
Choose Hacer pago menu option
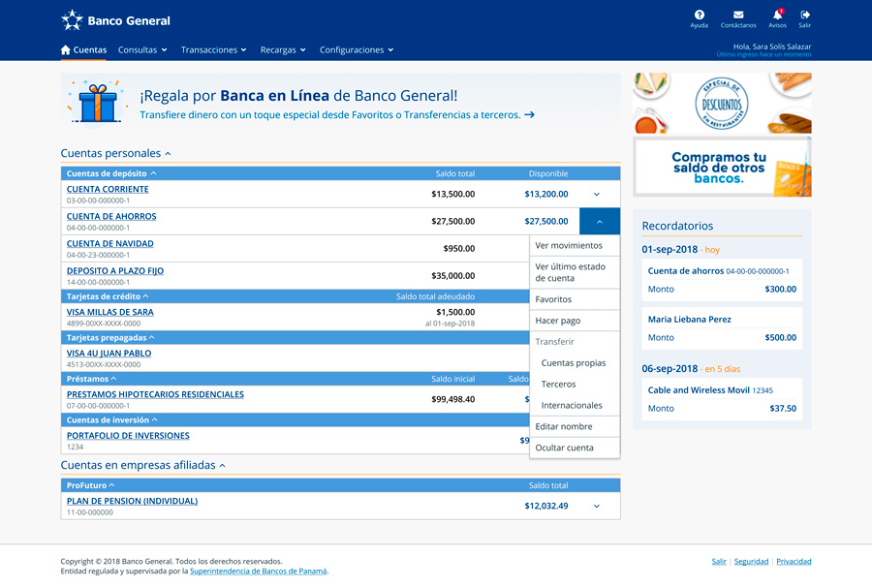point(575,321)
